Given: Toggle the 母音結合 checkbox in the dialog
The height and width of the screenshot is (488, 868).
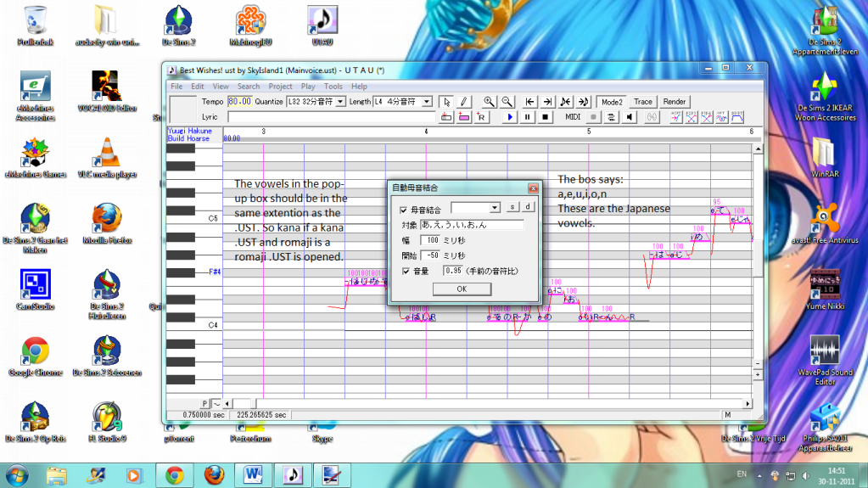Looking at the screenshot, I should [x=403, y=209].
